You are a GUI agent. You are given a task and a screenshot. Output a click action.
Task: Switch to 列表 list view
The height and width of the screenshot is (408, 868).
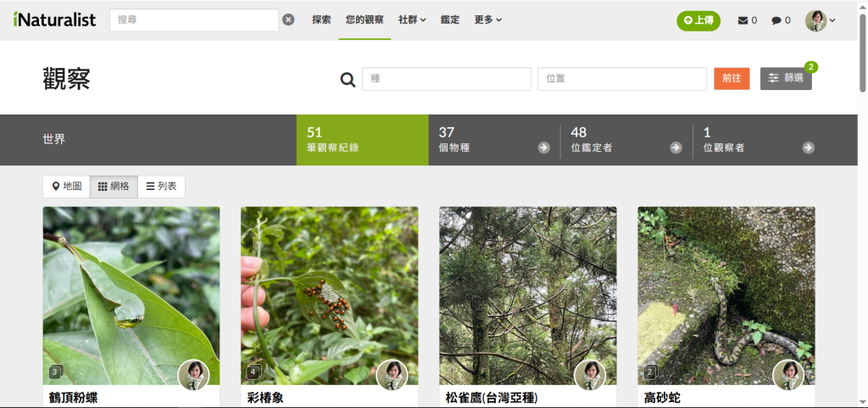[x=161, y=187]
